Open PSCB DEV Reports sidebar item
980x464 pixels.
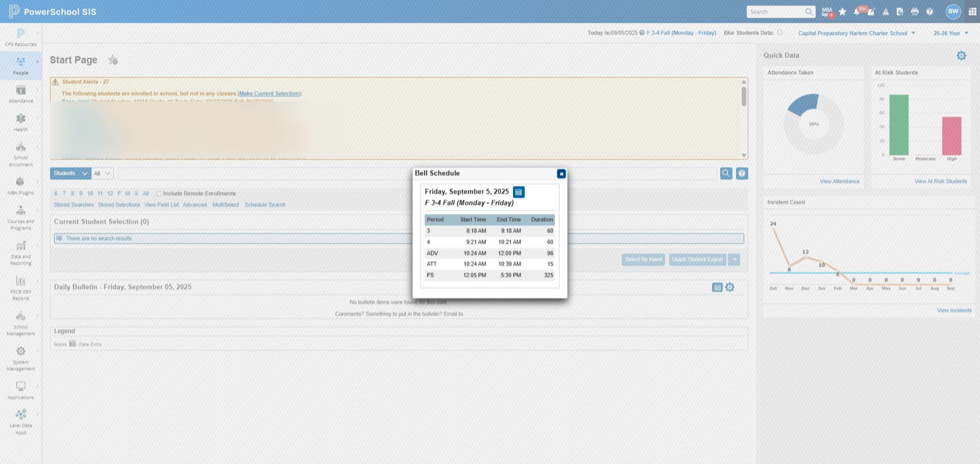click(20, 288)
